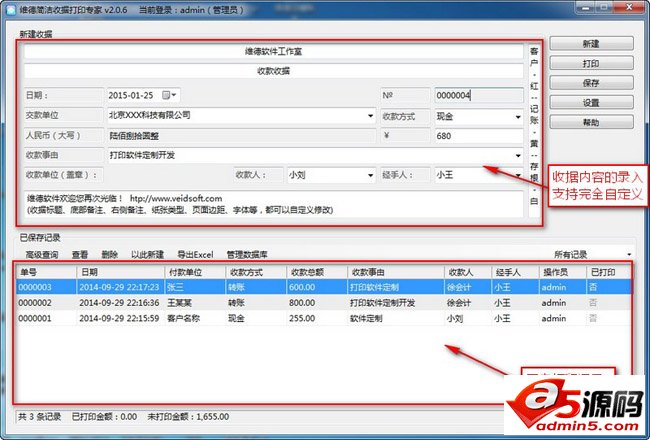Sort by 付款单位 column header
Image resolution: width=650 pixels, height=440 pixels.
(x=195, y=272)
